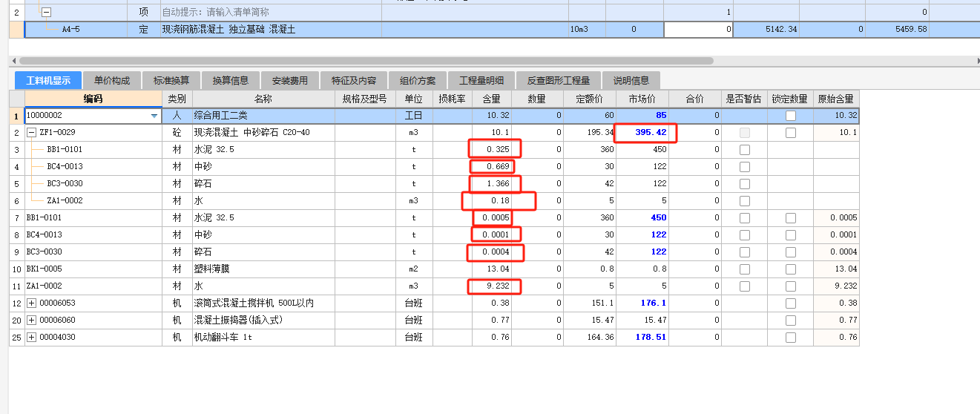This screenshot has width=980, height=414.
Task: Select the 塑料薄膜 name cell
Action: point(263,269)
